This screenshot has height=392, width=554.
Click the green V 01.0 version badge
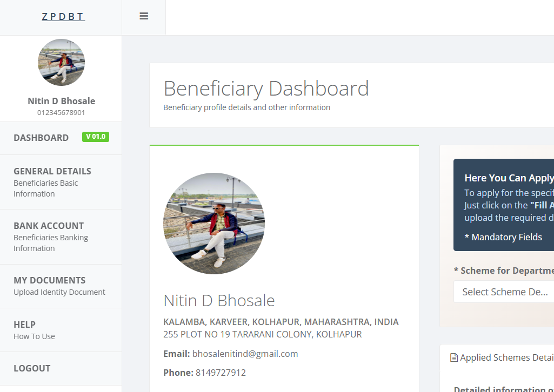pos(96,137)
